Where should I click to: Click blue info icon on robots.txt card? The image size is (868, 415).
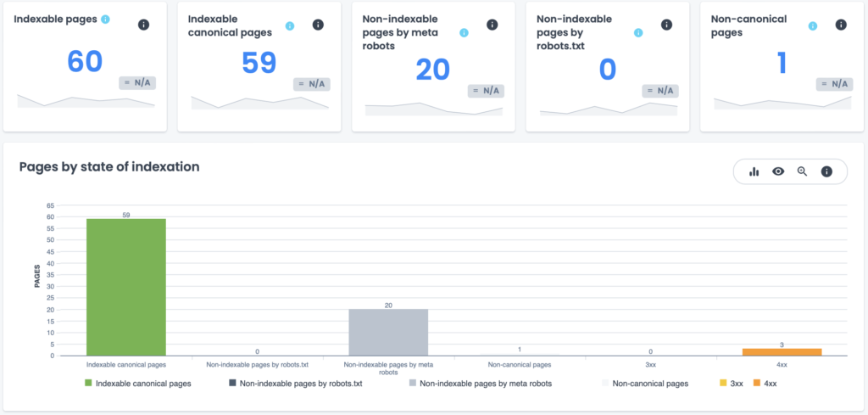coord(638,32)
